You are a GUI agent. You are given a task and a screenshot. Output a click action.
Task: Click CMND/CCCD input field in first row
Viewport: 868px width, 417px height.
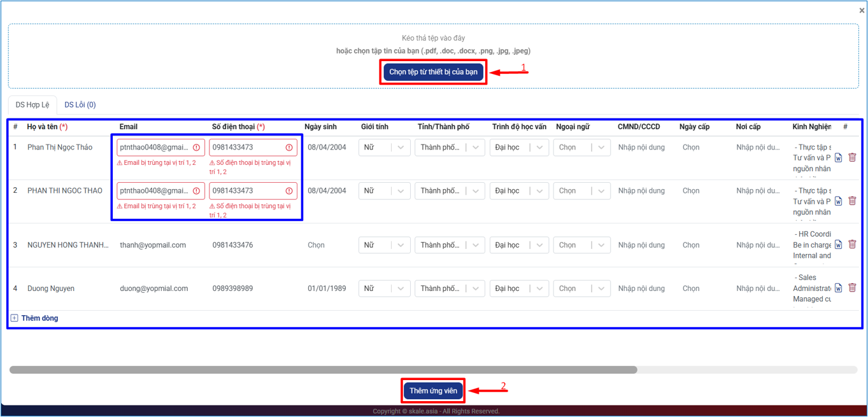pos(641,148)
